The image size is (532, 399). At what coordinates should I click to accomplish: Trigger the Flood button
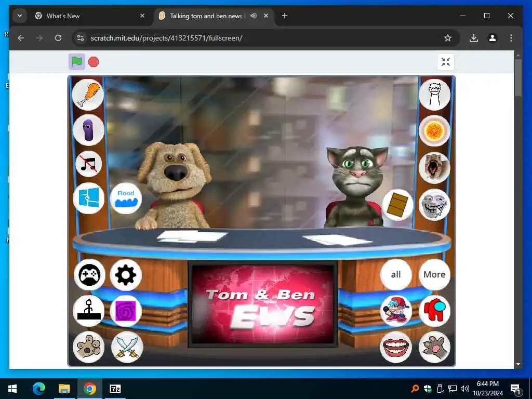pos(126,198)
